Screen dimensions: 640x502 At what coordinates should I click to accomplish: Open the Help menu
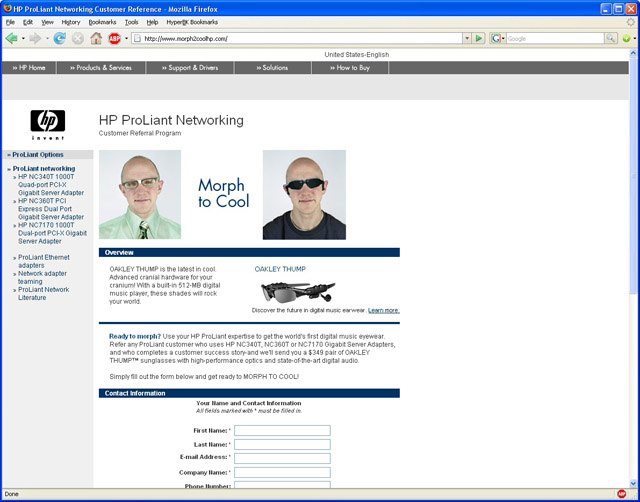(x=152, y=22)
